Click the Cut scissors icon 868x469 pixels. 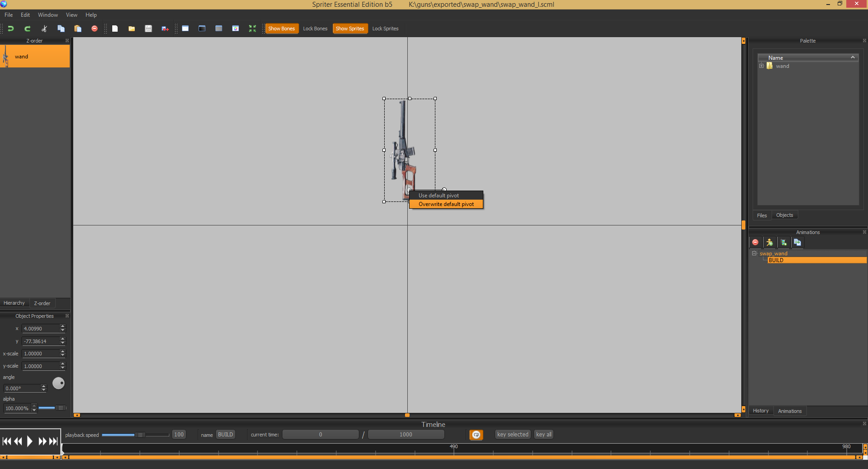click(x=44, y=29)
